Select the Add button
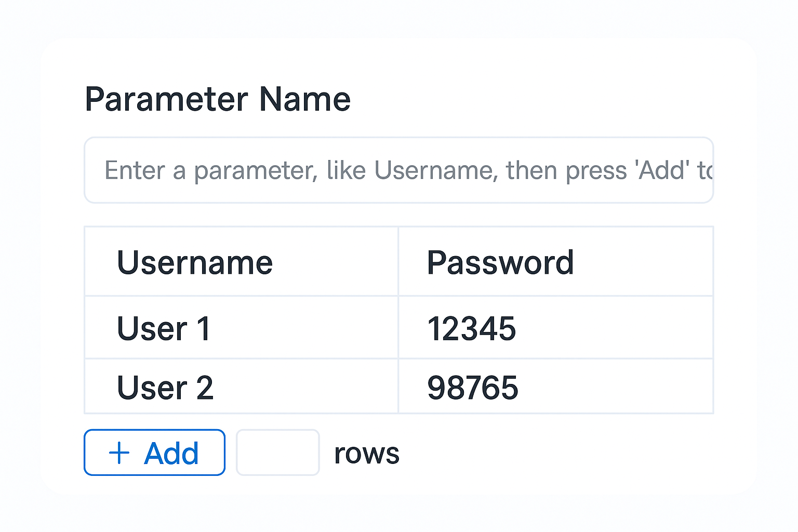This screenshot has height=532, width=798. pos(154,453)
